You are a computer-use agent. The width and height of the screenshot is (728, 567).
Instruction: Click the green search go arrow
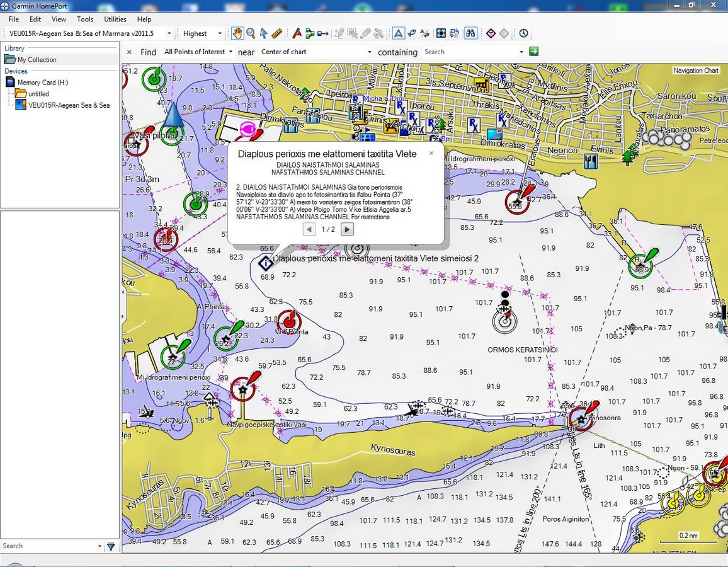[x=533, y=52]
